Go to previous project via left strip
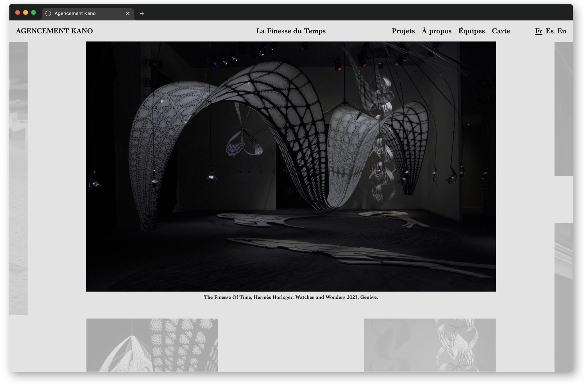This screenshot has width=588, height=386. tap(18, 178)
